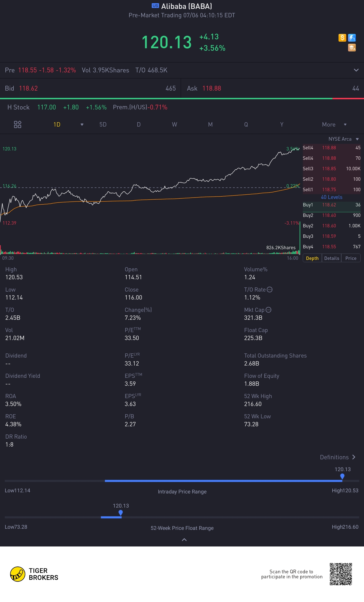This screenshot has height=602, width=364.
Task: Click the blue lightning bolt icon
Action: (x=352, y=38)
